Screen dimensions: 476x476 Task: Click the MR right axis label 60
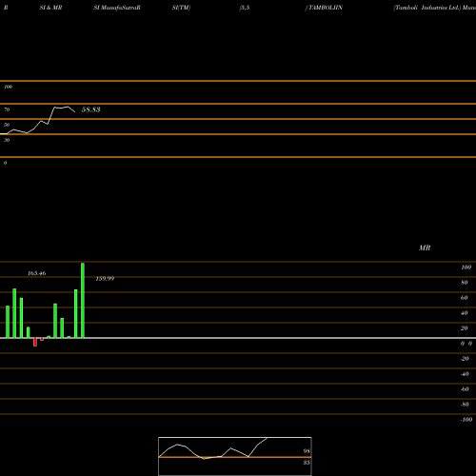465,298
